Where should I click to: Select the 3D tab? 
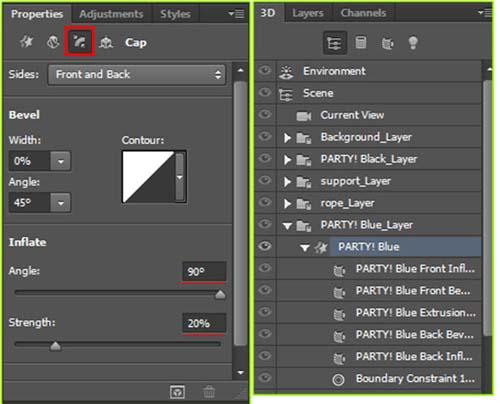(268, 13)
